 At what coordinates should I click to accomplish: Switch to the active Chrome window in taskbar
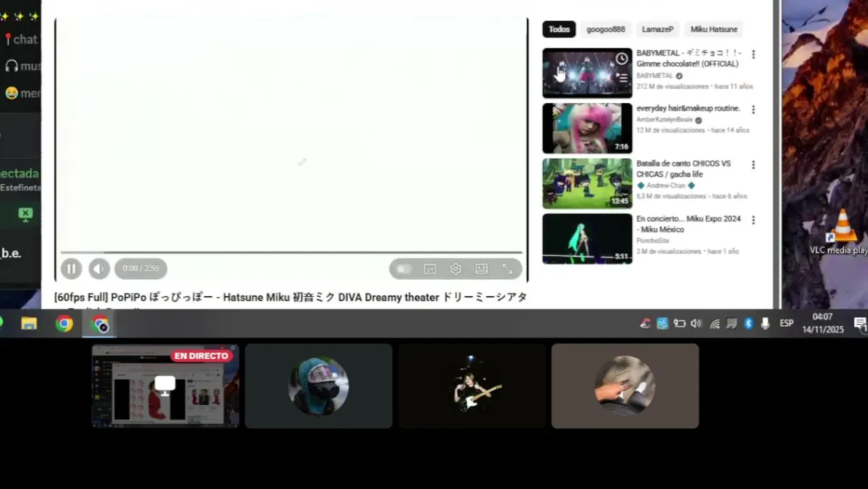tap(100, 324)
